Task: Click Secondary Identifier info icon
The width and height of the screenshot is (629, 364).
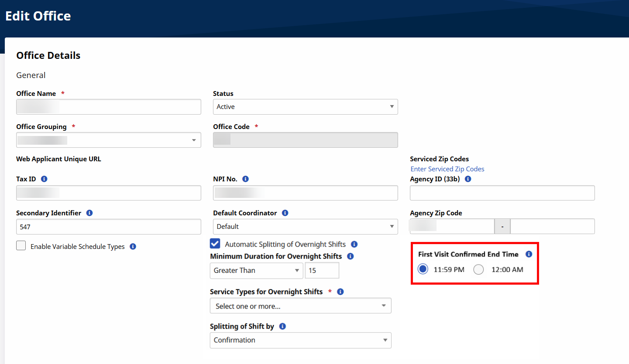Action: click(89, 213)
